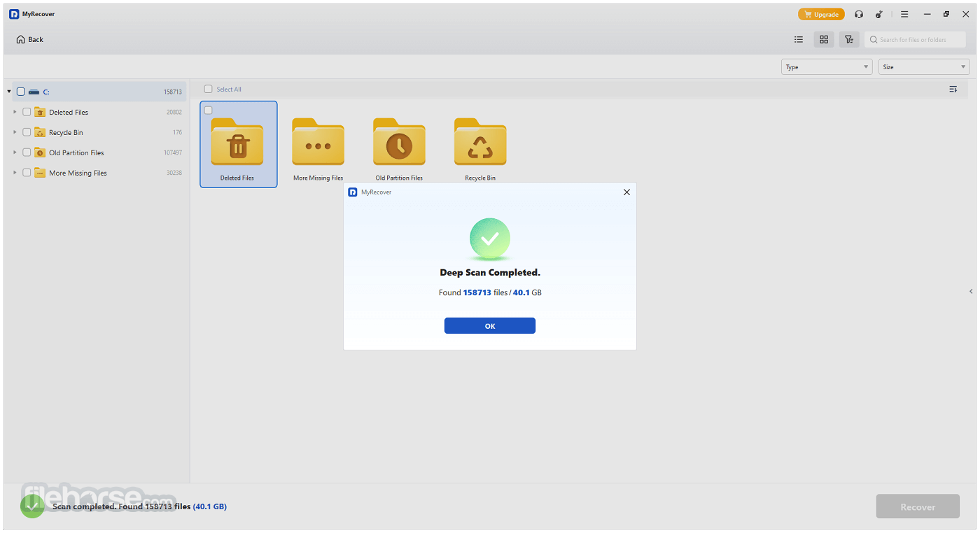Screen dimensions: 980x533
Task: Check the Deleted Files tree checkbox
Action: [27, 112]
